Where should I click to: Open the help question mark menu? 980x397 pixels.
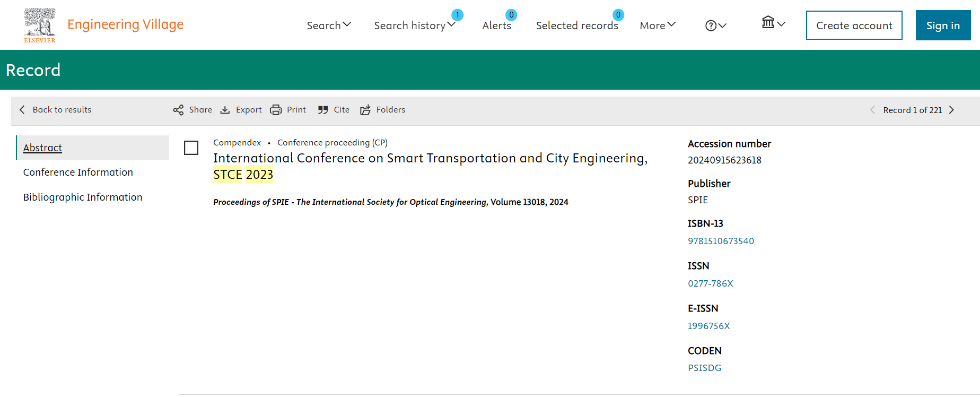[x=715, y=25]
